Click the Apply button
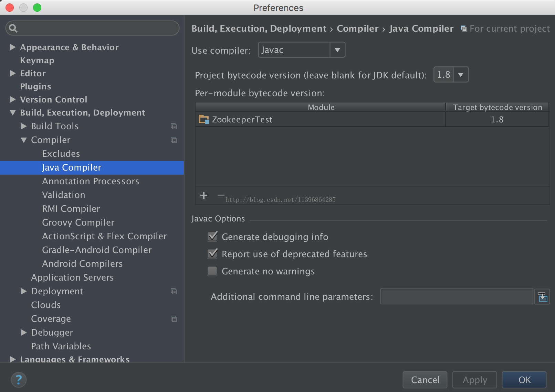555x392 pixels. click(x=474, y=380)
